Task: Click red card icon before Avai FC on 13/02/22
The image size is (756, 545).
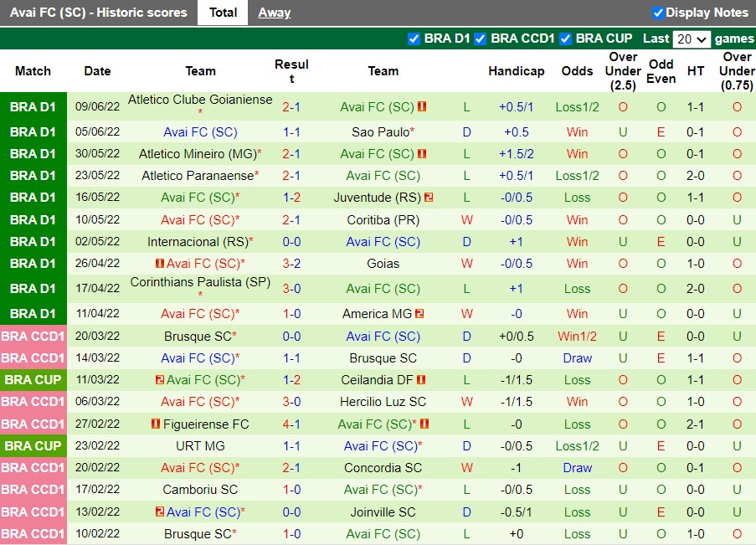Action: click(x=160, y=512)
